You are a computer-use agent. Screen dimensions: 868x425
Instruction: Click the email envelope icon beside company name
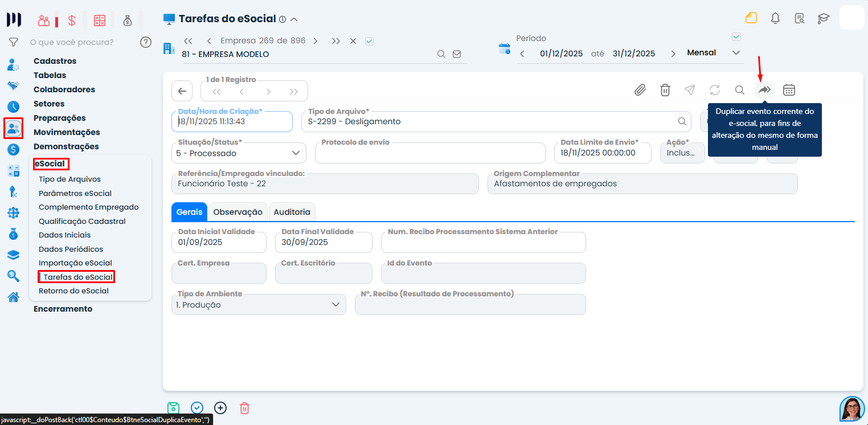457,54
